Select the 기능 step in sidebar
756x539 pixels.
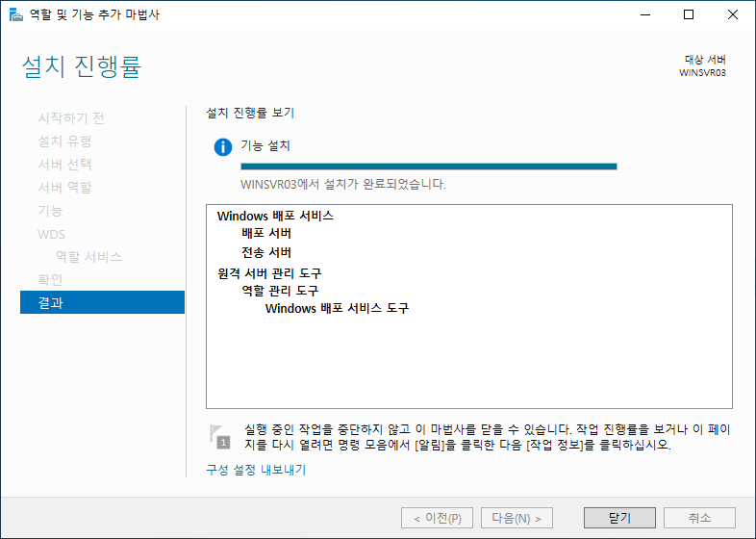pos(50,211)
